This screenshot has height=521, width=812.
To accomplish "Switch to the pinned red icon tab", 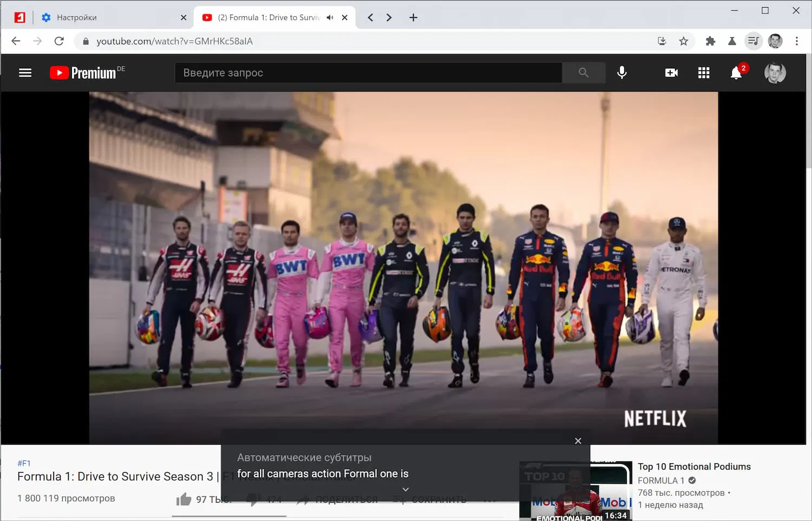I will tap(19, 17).
